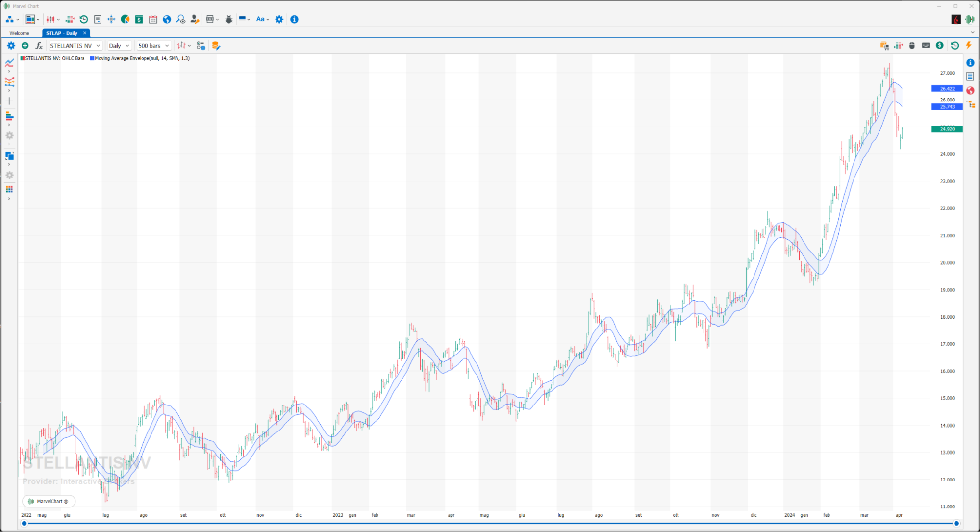This screenshot has width=980, height=532.
Task: Click the MarvelChart button at bottom left
Action: tap(49, 501)
